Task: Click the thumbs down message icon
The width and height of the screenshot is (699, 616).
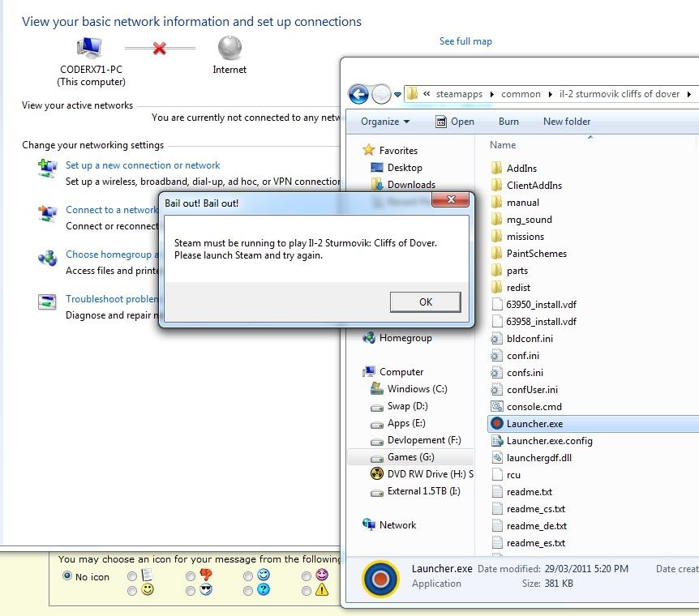Action: click(205, 575)
